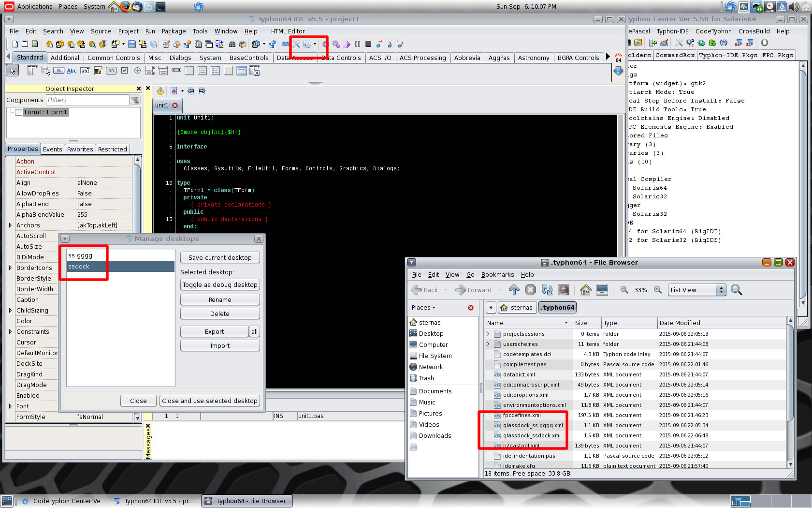Expand the Constraints property

(x=10, y=331)
